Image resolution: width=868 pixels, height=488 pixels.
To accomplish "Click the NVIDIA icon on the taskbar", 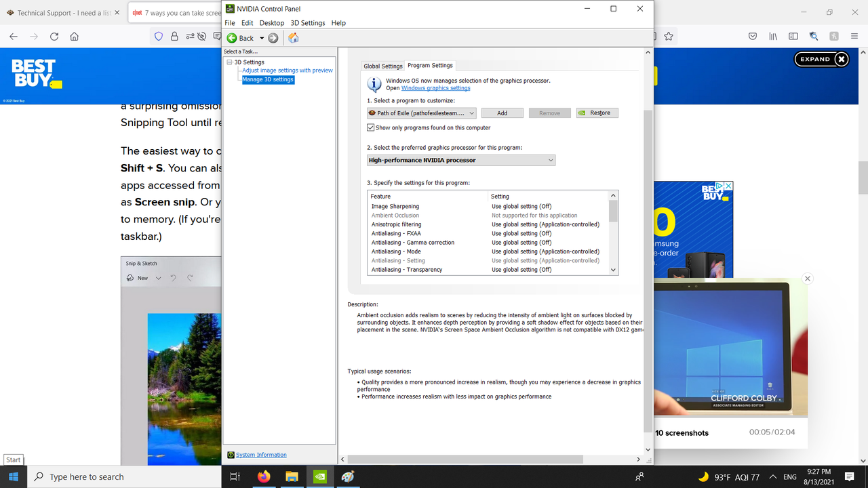I will pyautogui.click(x=319, y=476).
